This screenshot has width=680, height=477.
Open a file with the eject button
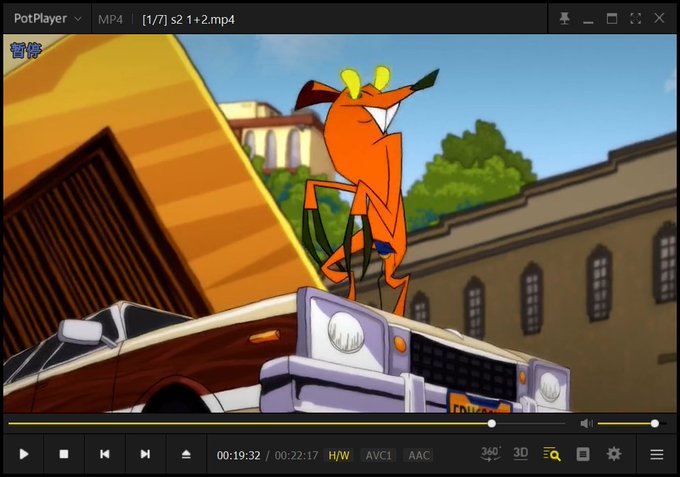point(186,454)
